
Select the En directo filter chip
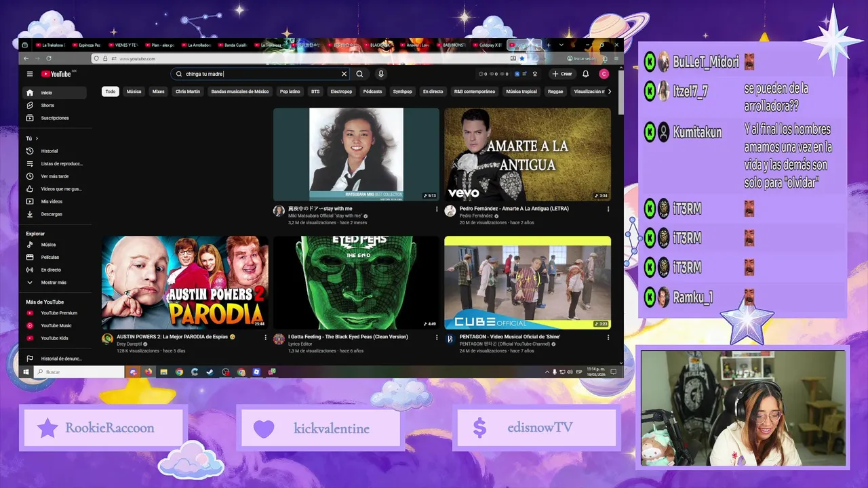click(x=433, y=91)
